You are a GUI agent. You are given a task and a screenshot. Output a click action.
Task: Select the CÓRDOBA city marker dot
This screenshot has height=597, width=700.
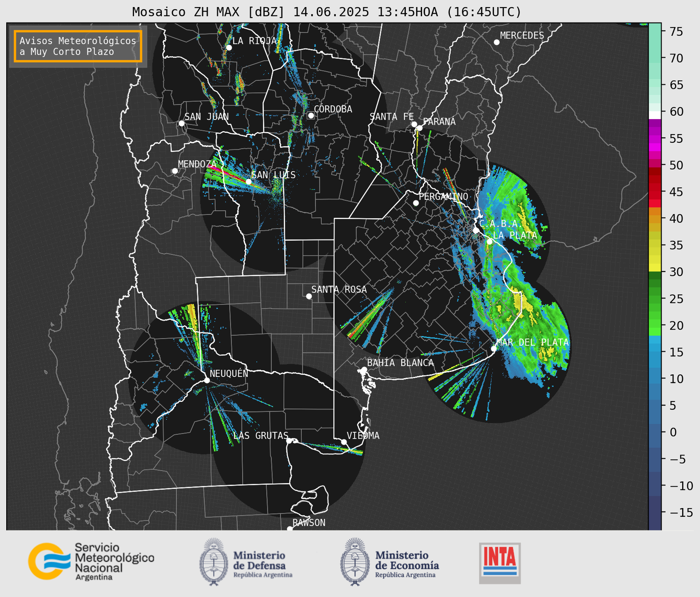[311, 115]
